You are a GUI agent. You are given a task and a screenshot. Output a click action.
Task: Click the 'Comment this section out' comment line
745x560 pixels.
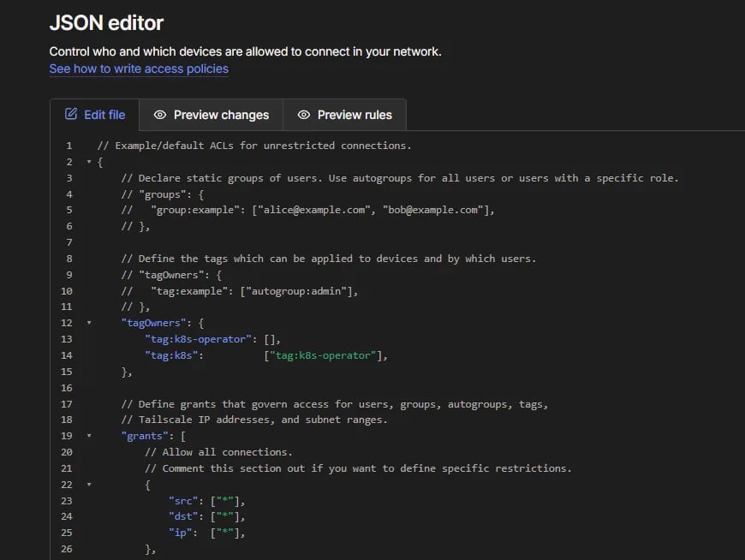[358, 468]
